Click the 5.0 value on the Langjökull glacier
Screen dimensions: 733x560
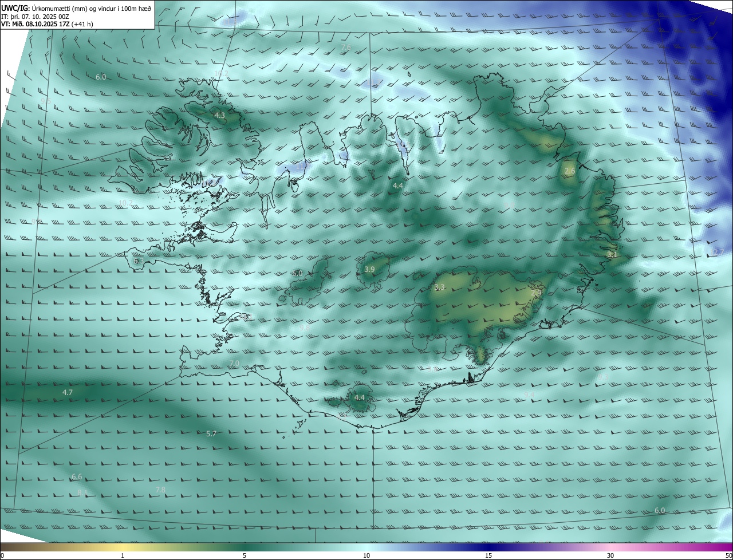pos(297,274)
